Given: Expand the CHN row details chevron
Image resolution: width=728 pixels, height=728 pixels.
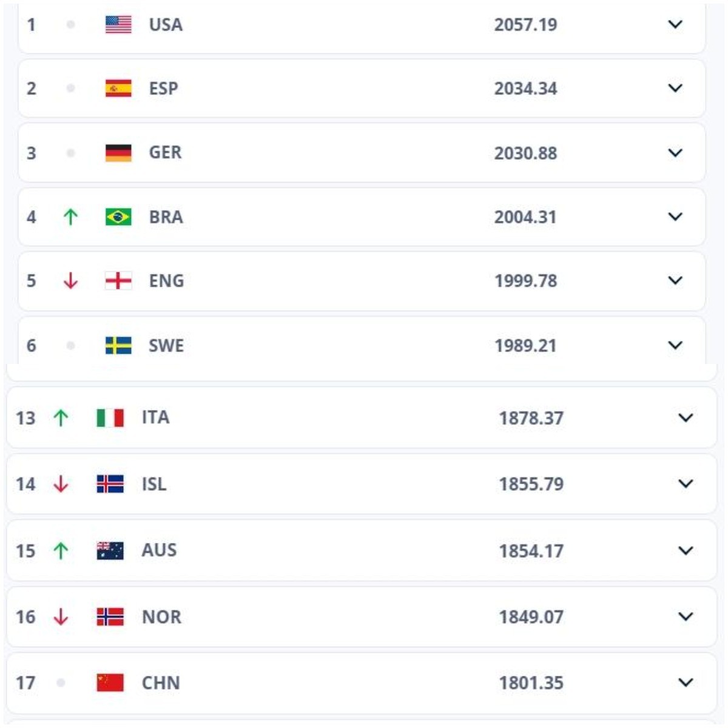Looking at the screenshot, I should 686,682.
